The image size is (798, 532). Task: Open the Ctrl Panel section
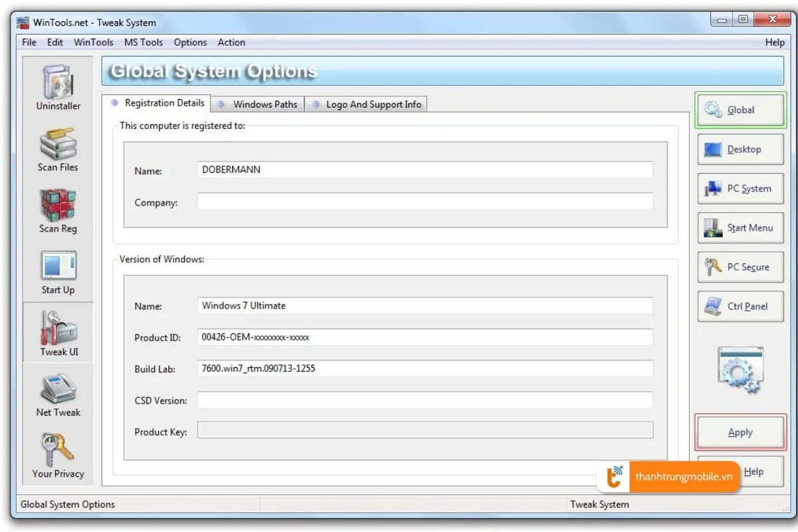[x=740, y=306]
